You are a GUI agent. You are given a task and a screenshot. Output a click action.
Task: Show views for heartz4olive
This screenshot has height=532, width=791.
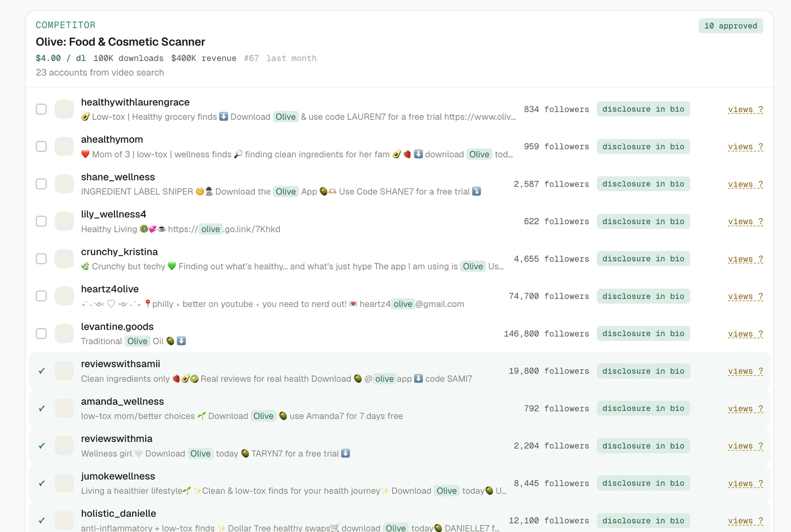click(x=746, y=296)
